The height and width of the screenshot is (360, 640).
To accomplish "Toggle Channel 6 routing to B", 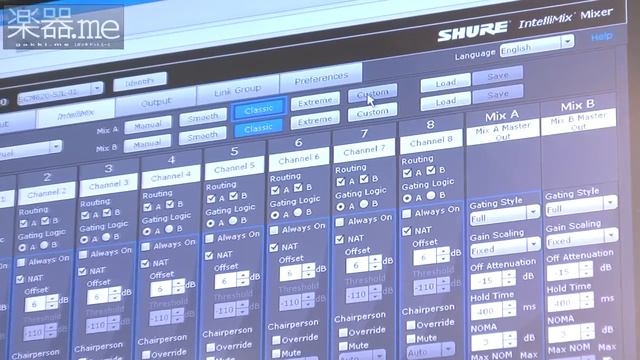I will (x=298, y=188).
